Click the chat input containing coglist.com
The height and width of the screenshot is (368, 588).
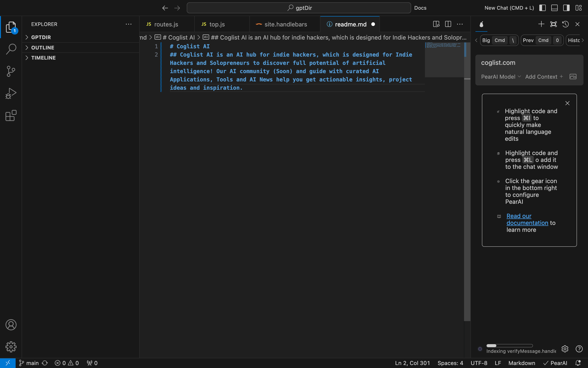tap(529, 63)
